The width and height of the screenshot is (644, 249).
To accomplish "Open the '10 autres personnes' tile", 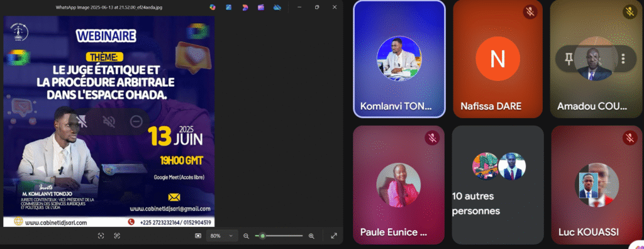I will tap(498, 185).
